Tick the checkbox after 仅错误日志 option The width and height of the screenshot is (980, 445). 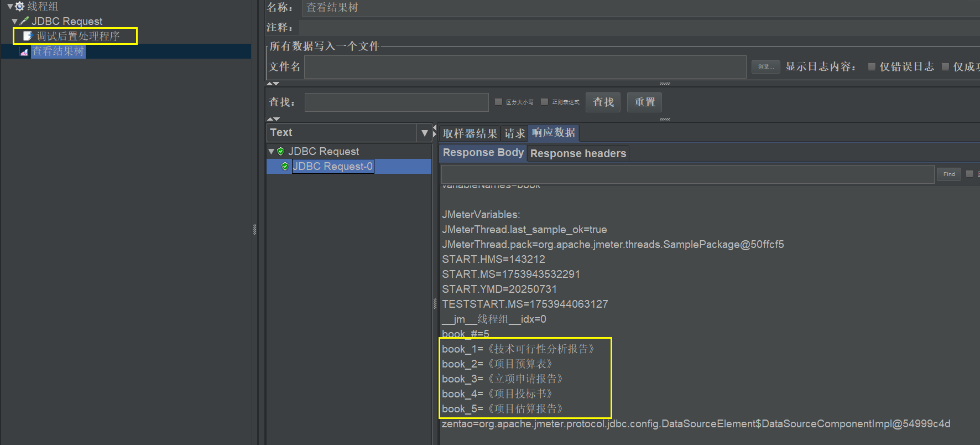pos(945,66)
